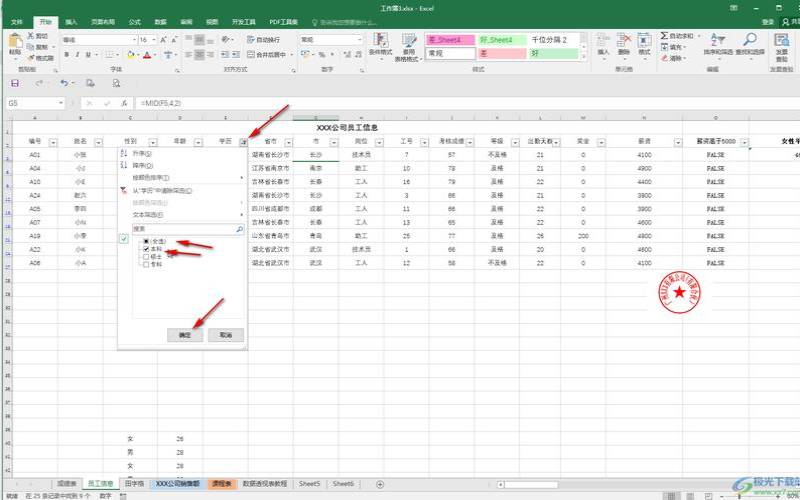The width and height of the screenshot is (800, 500).
Task: Toggle bold formatting (B)
Action: click(x=66, y=55)
